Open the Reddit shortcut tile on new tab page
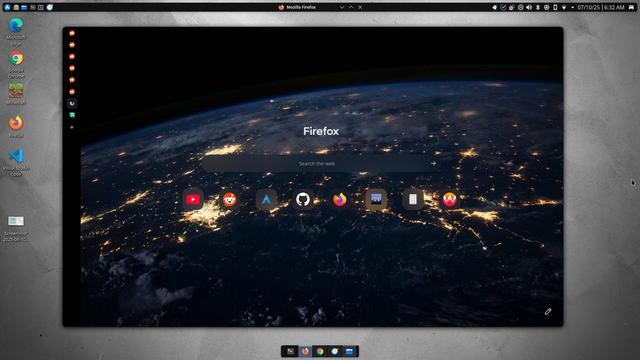The width and height of the screenshot is (640, 360). [x=229, y=200]
